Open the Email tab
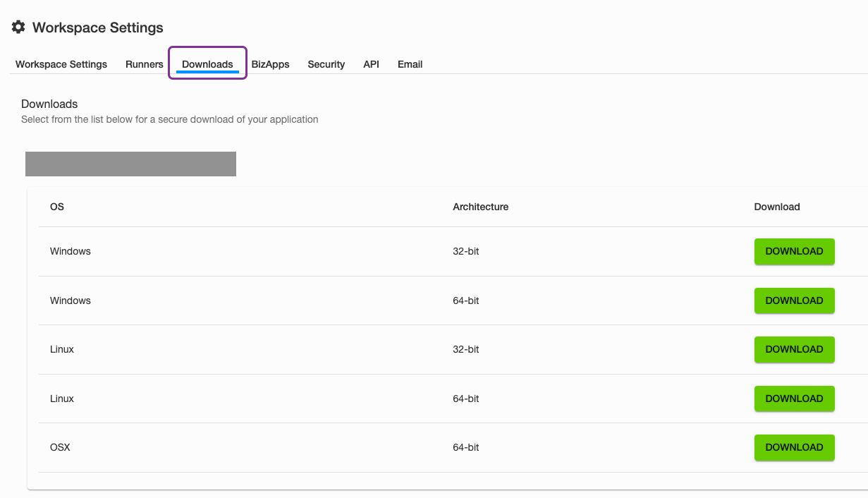This screenshot has height=498, width=868. pyautogui.click(x=410, y=64)
